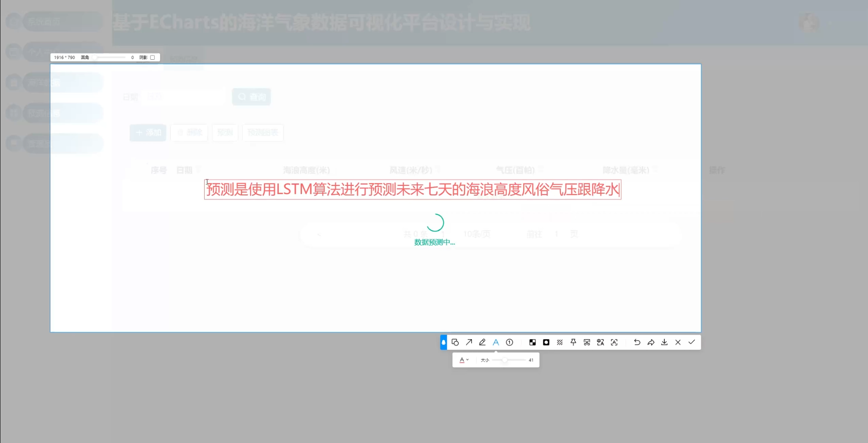Select the numbered step annotation tool
Screen dimensions: 868x443
coord(510,342)
